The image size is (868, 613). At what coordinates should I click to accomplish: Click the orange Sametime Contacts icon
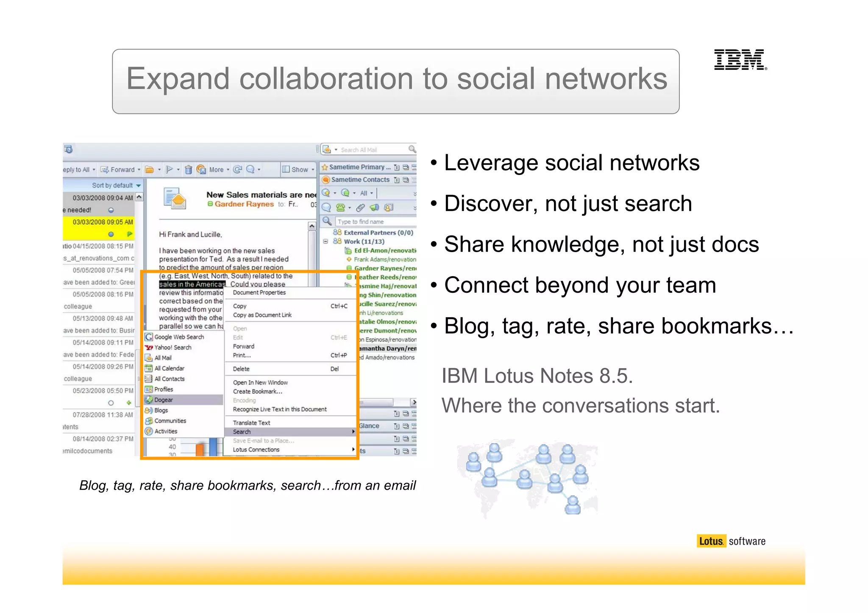click(326, 180)
